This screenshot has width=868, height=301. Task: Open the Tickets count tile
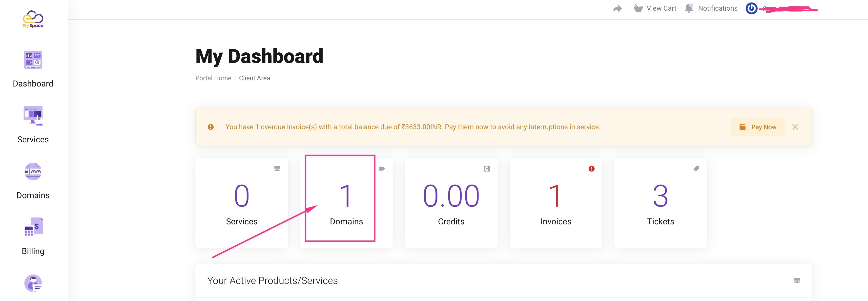pyautogui.click(x=661, y=203)
